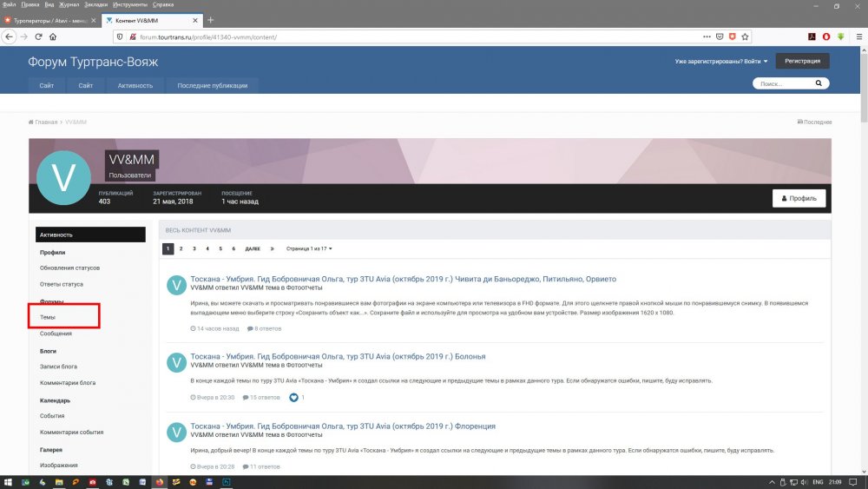The height and width of the screenshot is (489, 868).
Task: Open a new browser tab with plus button
Action: tap(211, 19)
